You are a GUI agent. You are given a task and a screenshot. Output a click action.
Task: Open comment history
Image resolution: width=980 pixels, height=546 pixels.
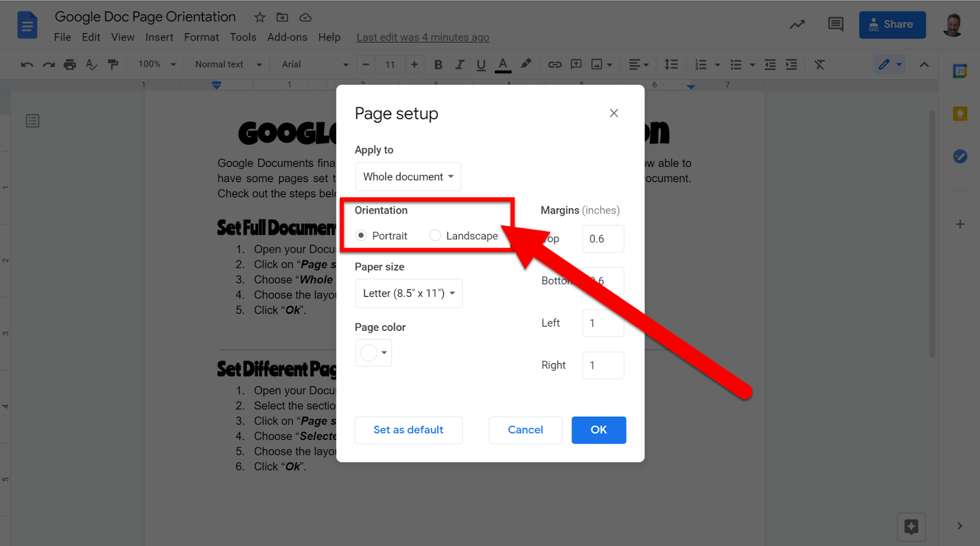pos(835,25)
